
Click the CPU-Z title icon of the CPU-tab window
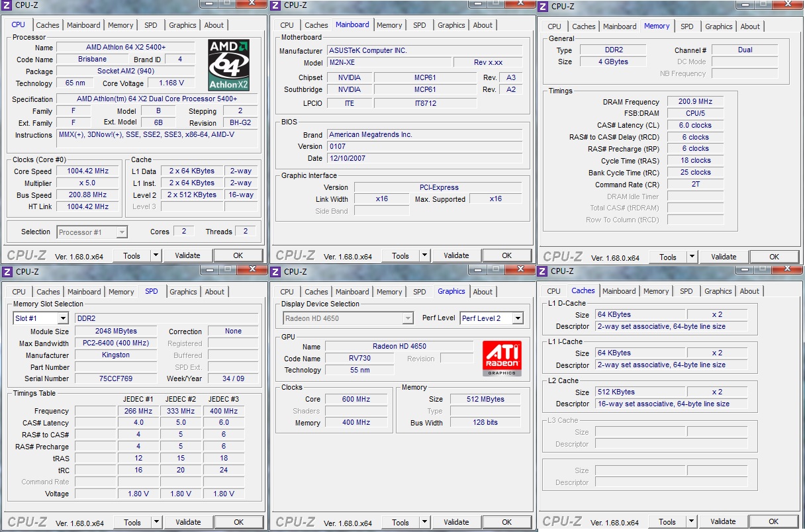(x=7, y=5)
